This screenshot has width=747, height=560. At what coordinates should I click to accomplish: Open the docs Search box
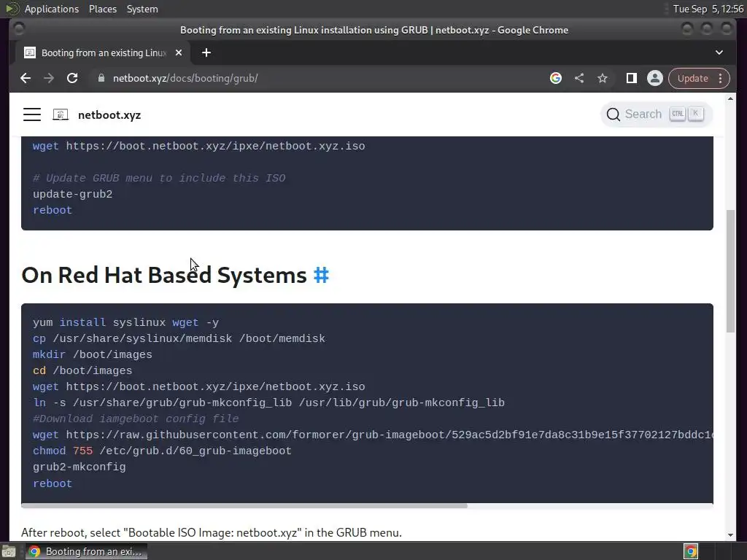(x=656, y=114)
